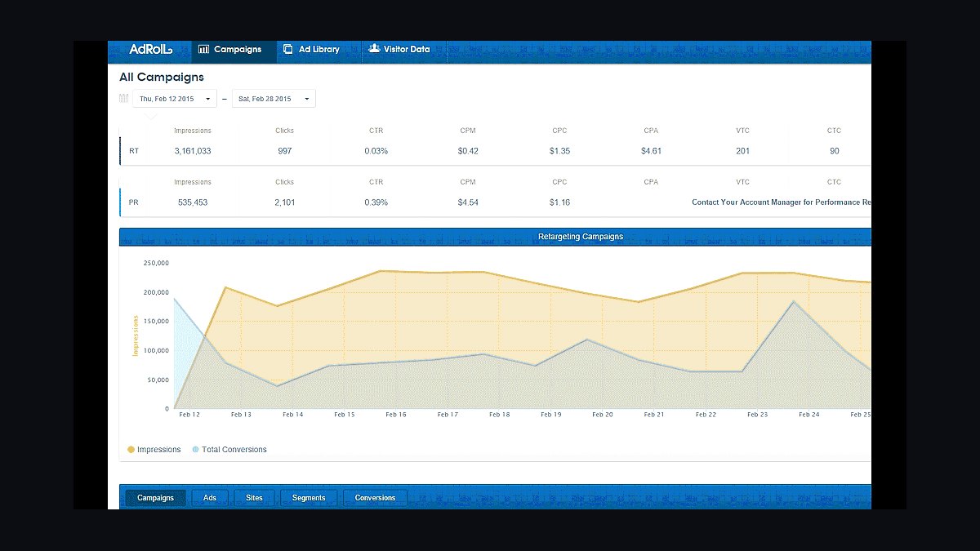Click the All Campaigns heading

coord(162,78)
